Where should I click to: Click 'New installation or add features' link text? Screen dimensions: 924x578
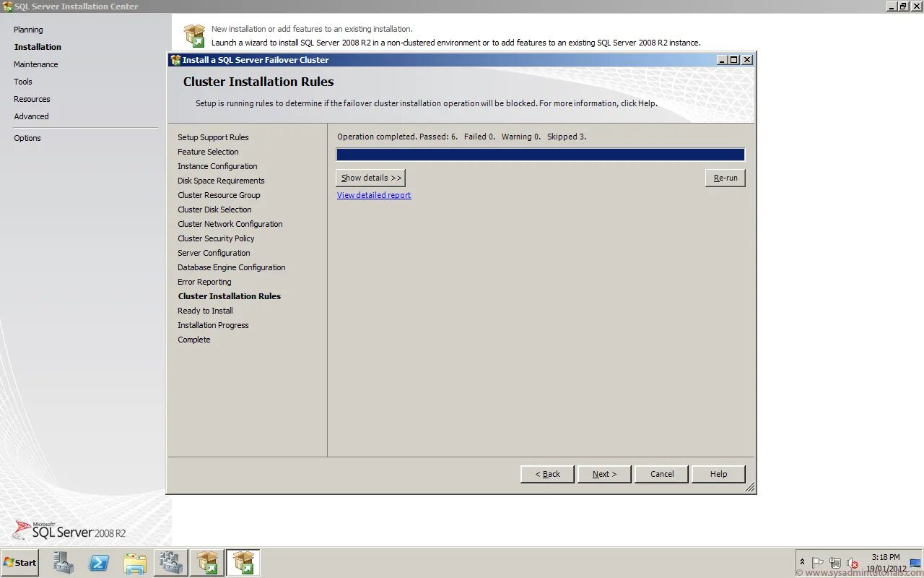(x=312, y=29)
